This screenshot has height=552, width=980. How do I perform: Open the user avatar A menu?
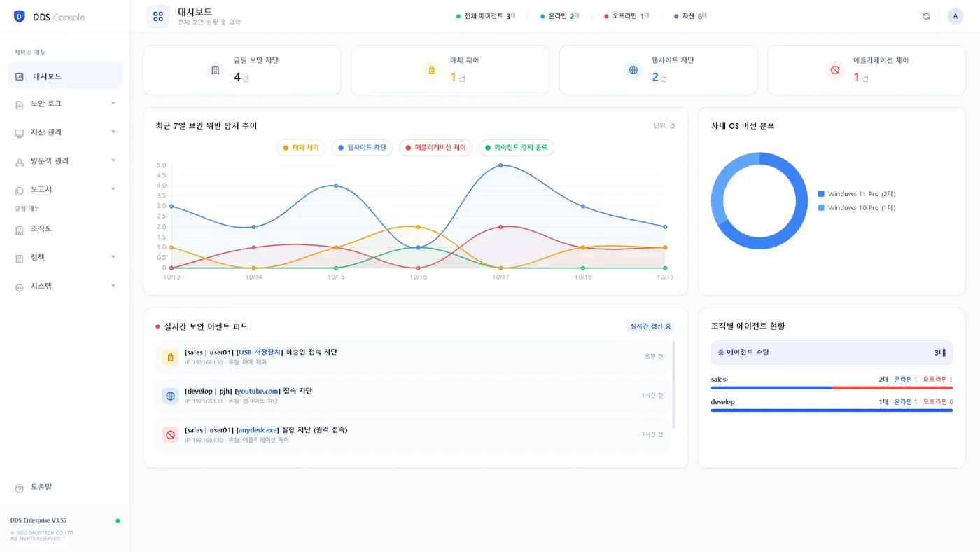(955, 16)
